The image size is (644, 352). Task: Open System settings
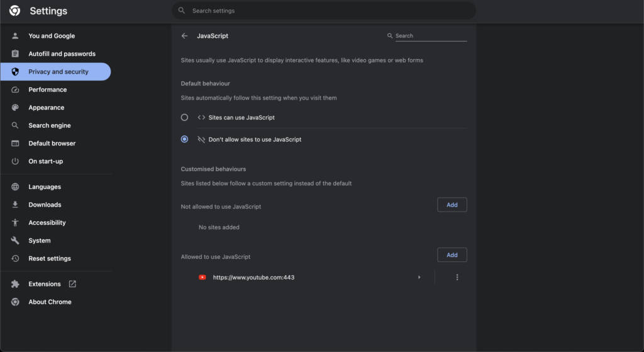55,240
